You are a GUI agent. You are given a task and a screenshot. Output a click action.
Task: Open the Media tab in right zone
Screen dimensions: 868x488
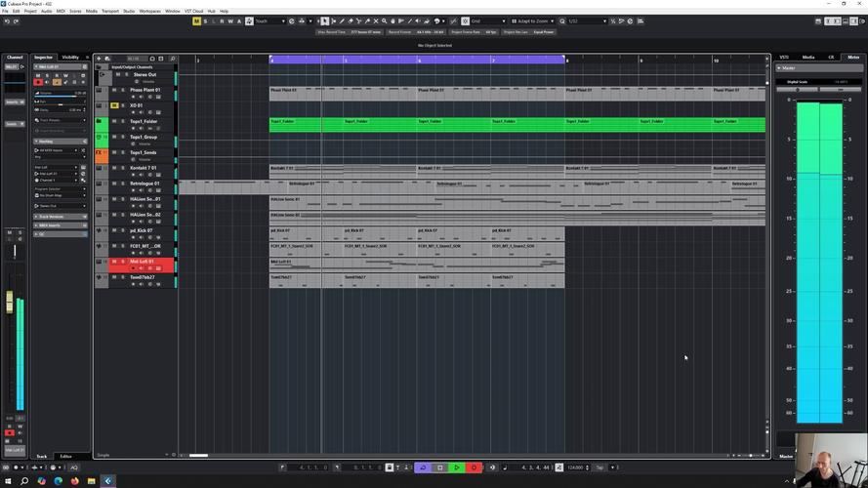(x=808, y=58)
